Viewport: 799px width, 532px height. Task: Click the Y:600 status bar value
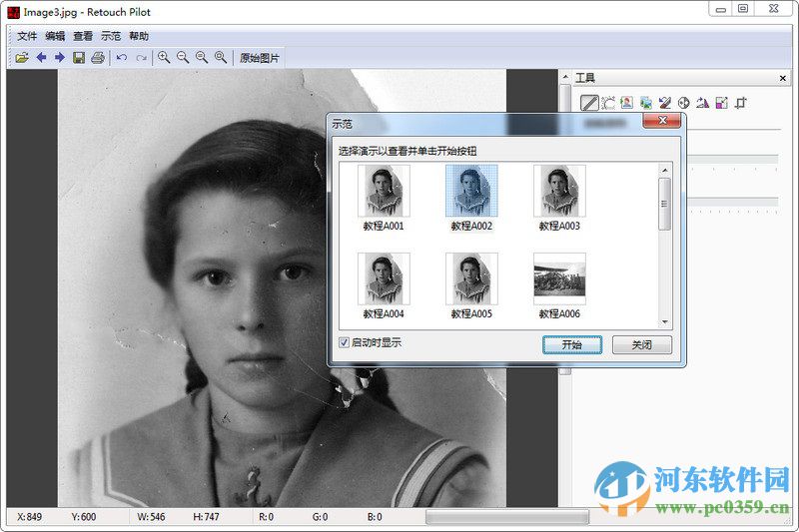(84, 517)
